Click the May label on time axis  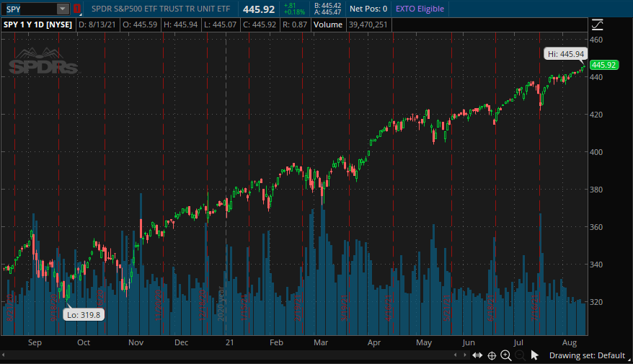pyautogui.click(x=424, y=342)
